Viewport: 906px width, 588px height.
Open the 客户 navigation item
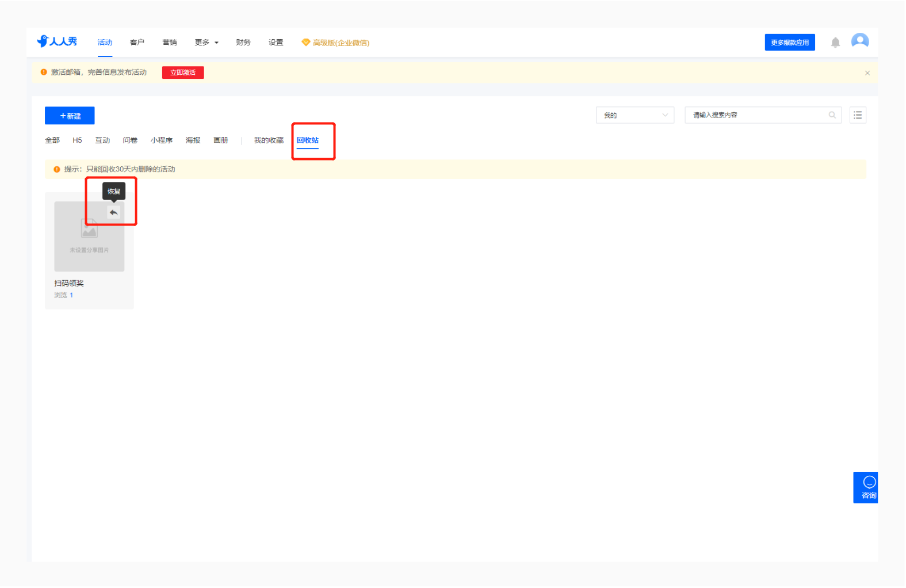click(x=137, y=43)
